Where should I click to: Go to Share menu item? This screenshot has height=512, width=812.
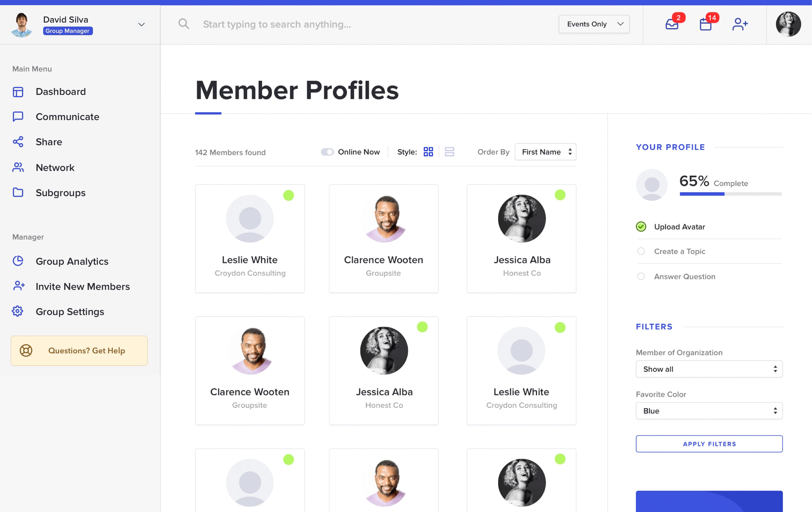coord(49,142)
